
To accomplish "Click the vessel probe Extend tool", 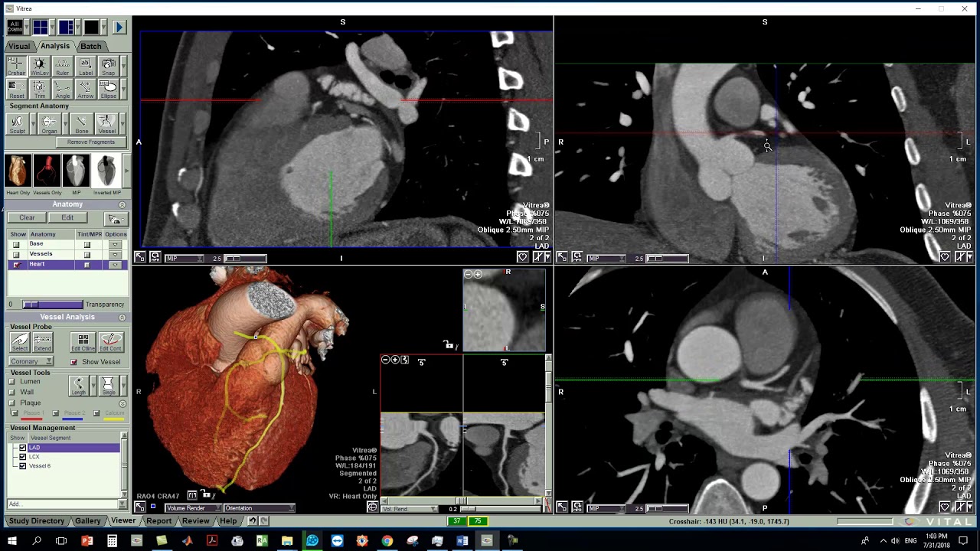I will coord(42,342).
